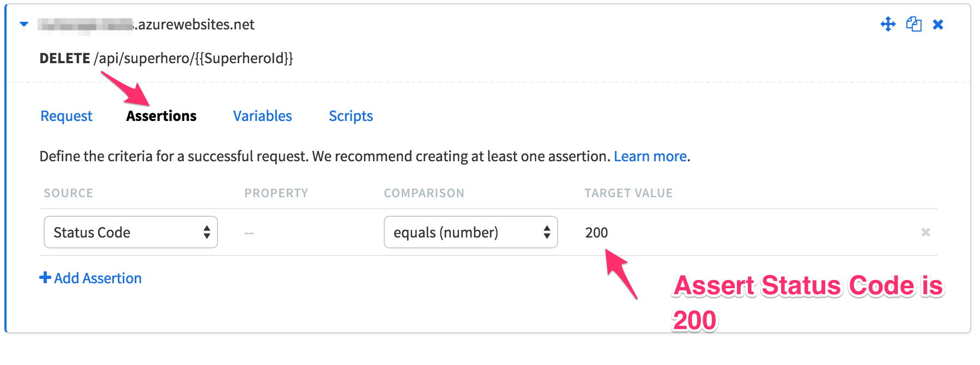Select the Assertions tab
Screen dimensions: 980x365
click(161, 116)
